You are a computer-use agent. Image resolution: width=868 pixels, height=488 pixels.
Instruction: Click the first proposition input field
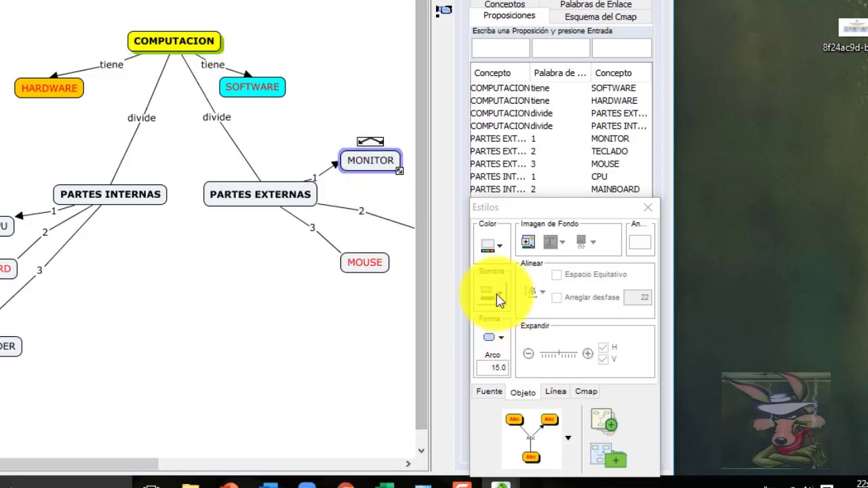click(500, 47)
